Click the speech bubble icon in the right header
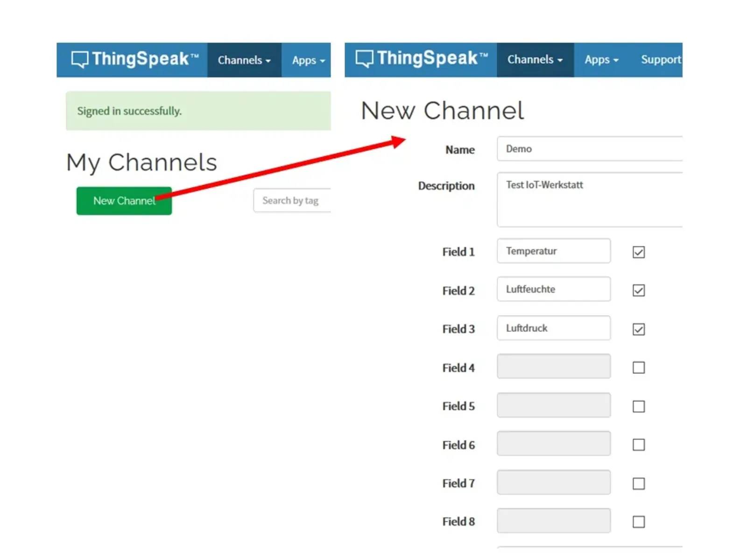Image resolution: width=747 pixels, height=560 pixels. click(365, 58)
